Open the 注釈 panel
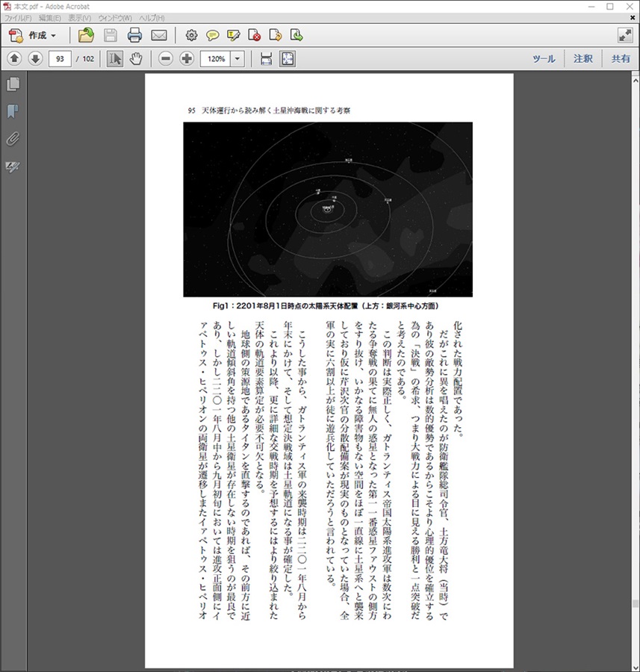 pos(583,59)
